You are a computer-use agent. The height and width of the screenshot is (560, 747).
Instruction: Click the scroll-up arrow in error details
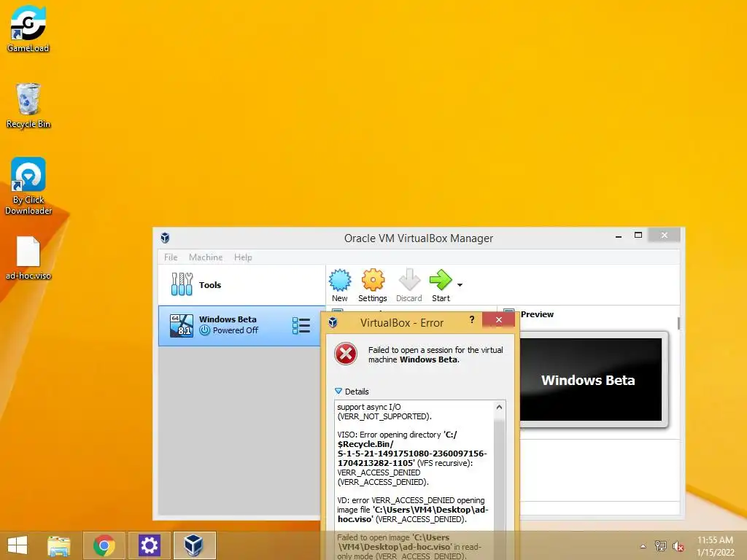[x=499, y=407]
